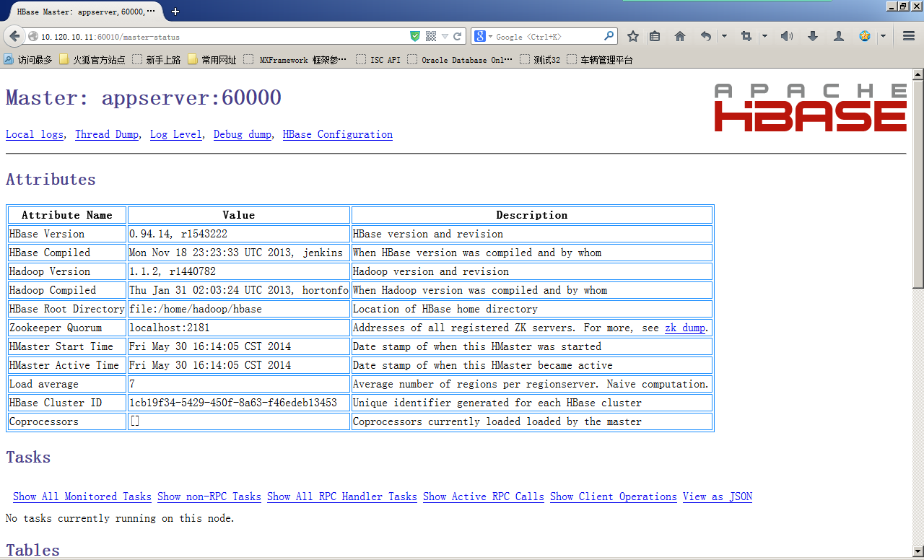Screen dimensions: 924x560
Task: Click Show non-RPC Tasks
Action: (x=209, y=496)
